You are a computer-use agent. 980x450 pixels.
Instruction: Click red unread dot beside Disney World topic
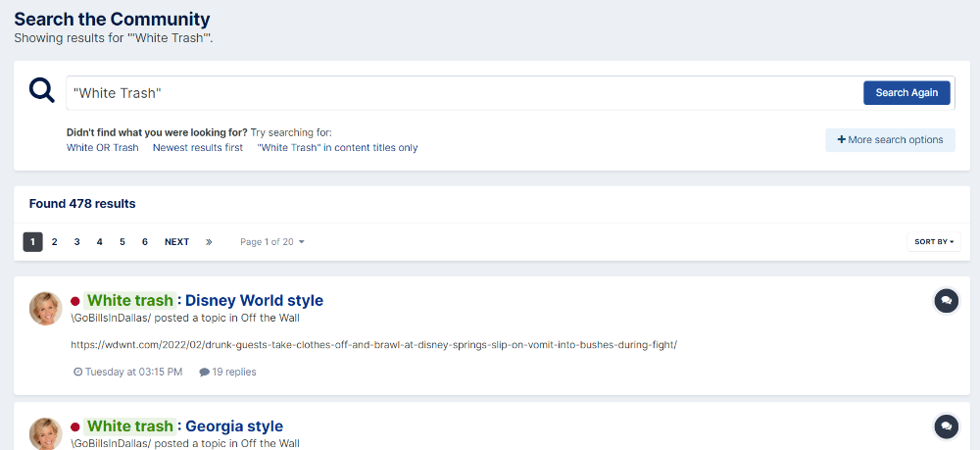[75, 301]
